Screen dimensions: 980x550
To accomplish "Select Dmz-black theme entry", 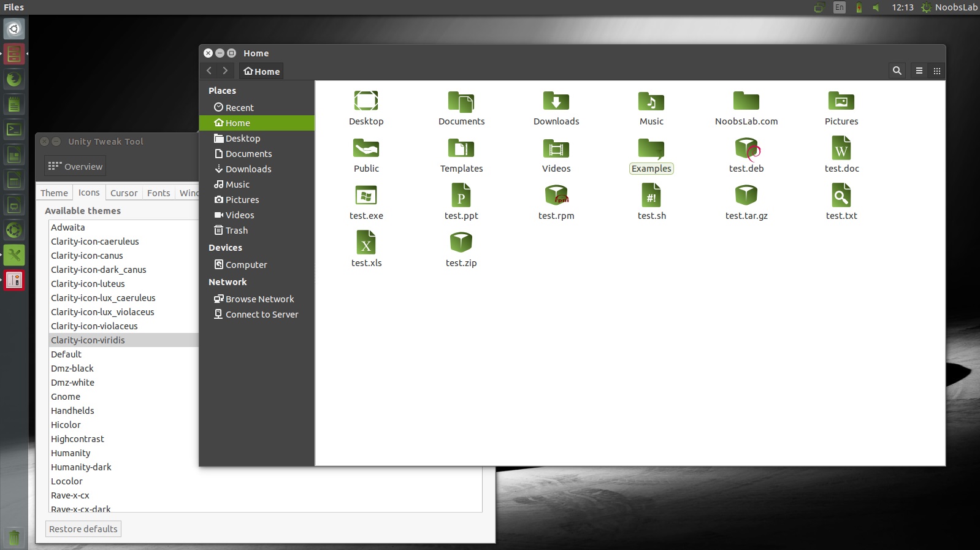I will (x=124, y=368).
